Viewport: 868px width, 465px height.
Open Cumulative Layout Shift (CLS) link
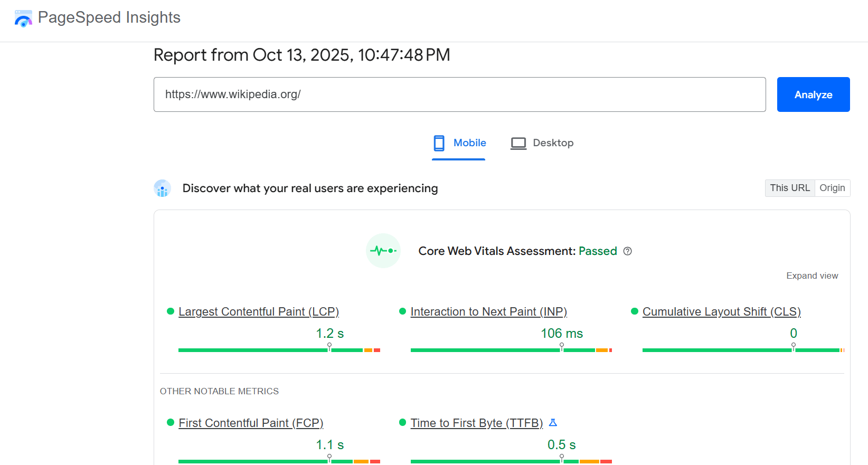(x=721, y=311)
